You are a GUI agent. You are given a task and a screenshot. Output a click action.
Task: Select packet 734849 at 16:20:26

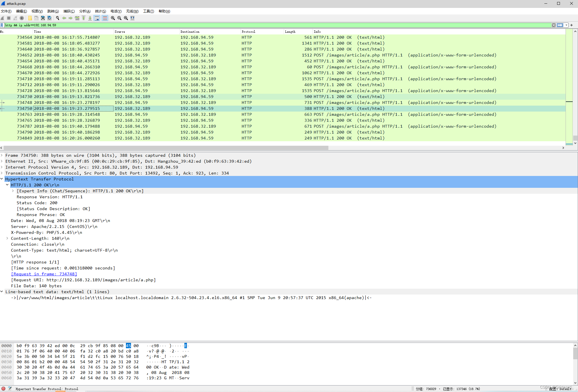pyautogui.click(x=283, y=138)
